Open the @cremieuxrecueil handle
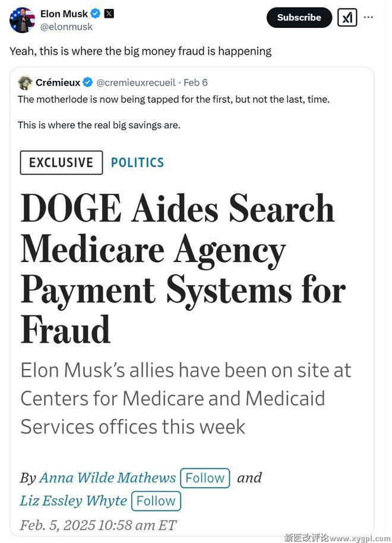This screenshot has height=543, width=392. (136, 83)
